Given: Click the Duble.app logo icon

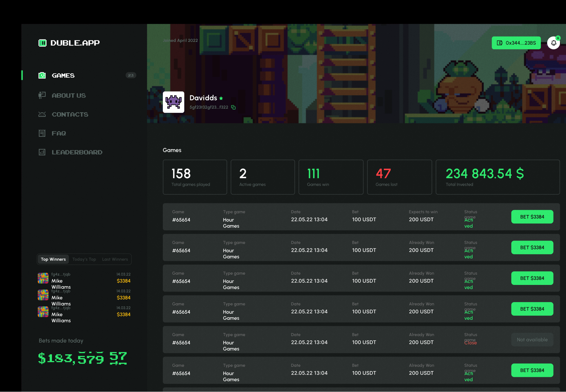Looking at the screenshot, I should click(42, 43).
